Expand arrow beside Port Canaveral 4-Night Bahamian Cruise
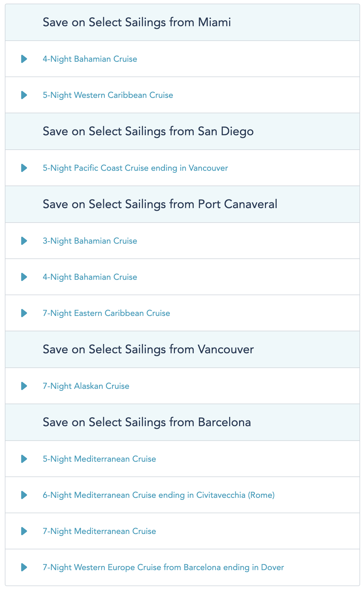The width and height of the screenshot is (364, 590). coord(24,277)
